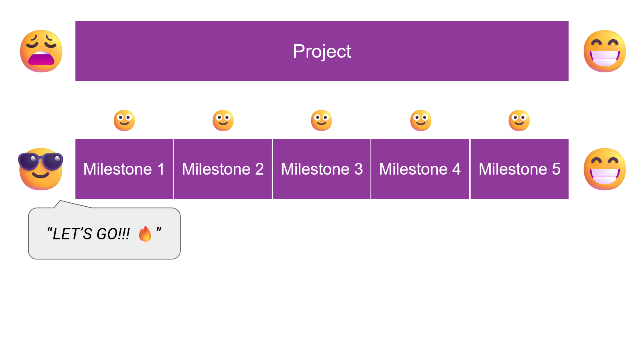
Task: Select the small smiley above Milestone 2
Action: [223, 120]
